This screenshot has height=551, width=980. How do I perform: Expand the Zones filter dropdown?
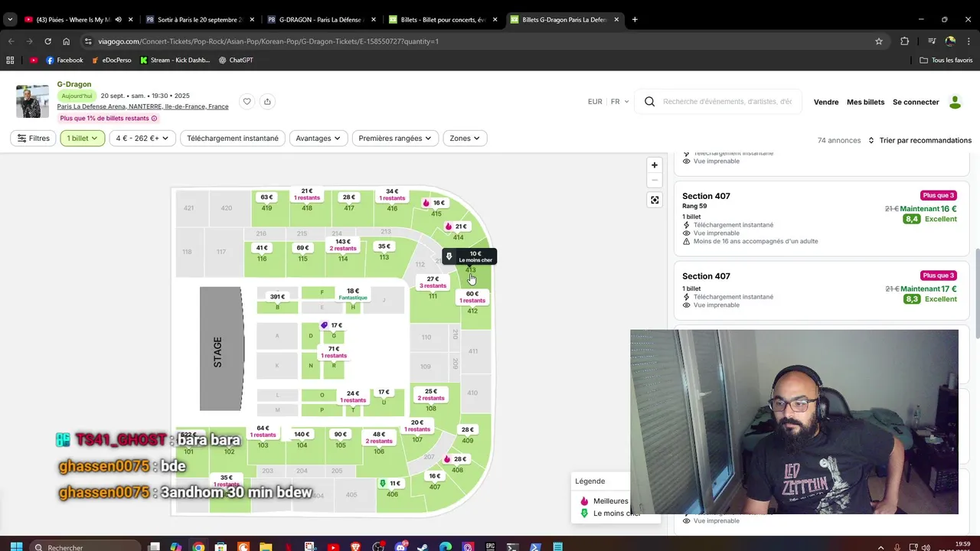pyautogui.click(x=465, y=139)
